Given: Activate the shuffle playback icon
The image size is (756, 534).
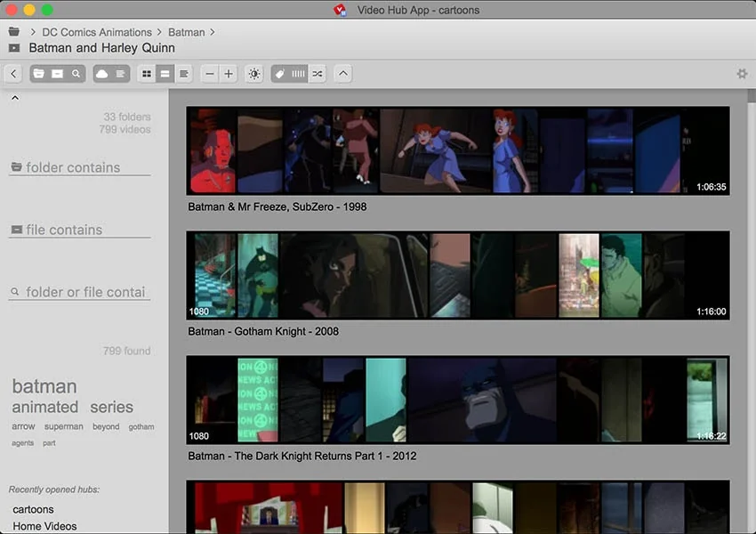Looking at the screenshot, I should tap(317, 74).
